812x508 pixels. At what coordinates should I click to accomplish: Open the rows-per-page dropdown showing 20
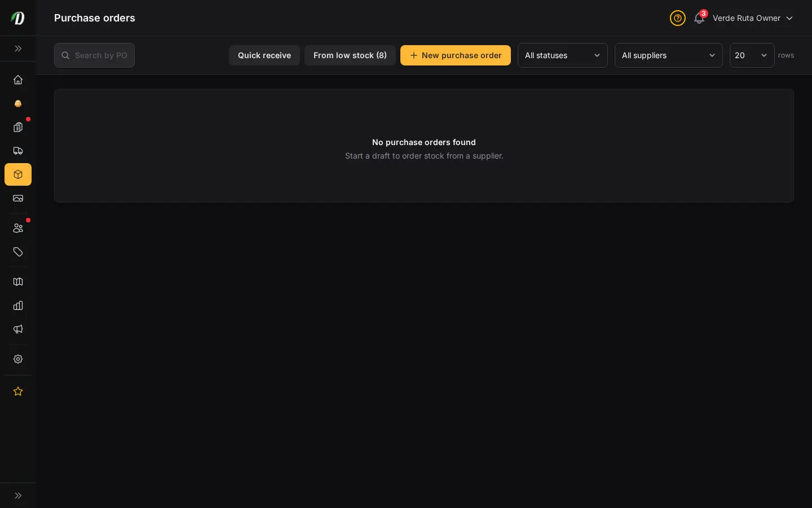pos(752,55)
